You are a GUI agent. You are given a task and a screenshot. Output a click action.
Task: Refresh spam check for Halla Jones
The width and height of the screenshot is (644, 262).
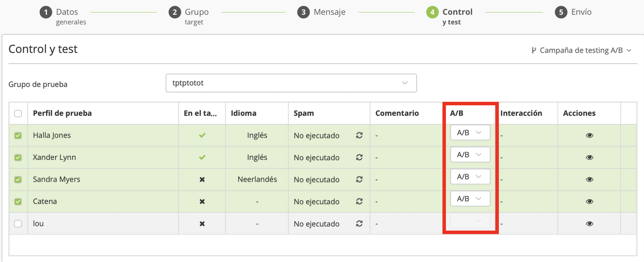(359, 135)
